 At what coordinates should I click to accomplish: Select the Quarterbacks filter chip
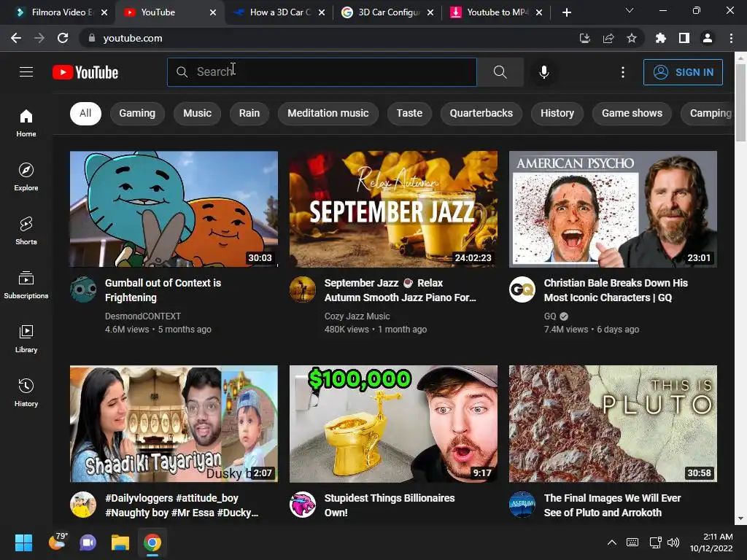coord(481,113)
